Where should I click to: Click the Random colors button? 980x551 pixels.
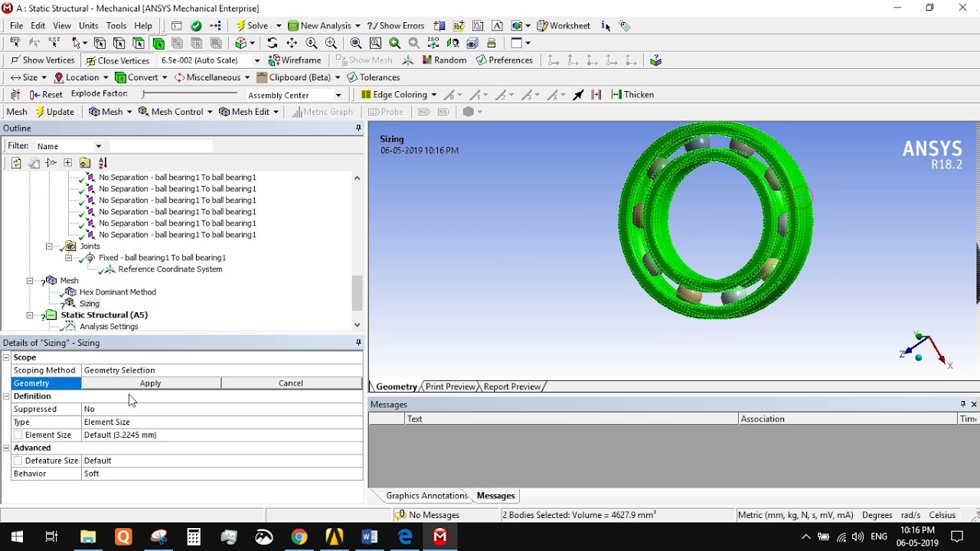[x=444, y=60]
